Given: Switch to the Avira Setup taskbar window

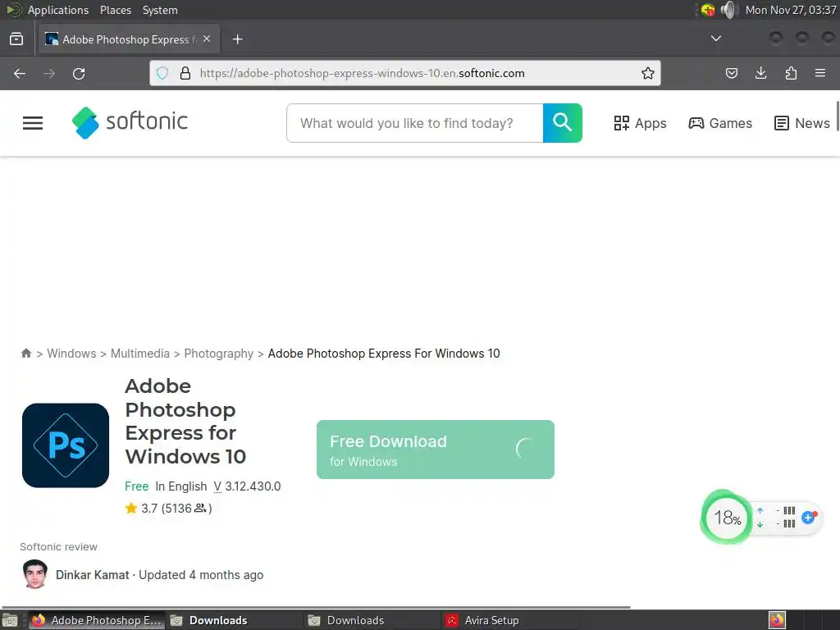Looking at the screenshot, I should [x=510, y=620].
